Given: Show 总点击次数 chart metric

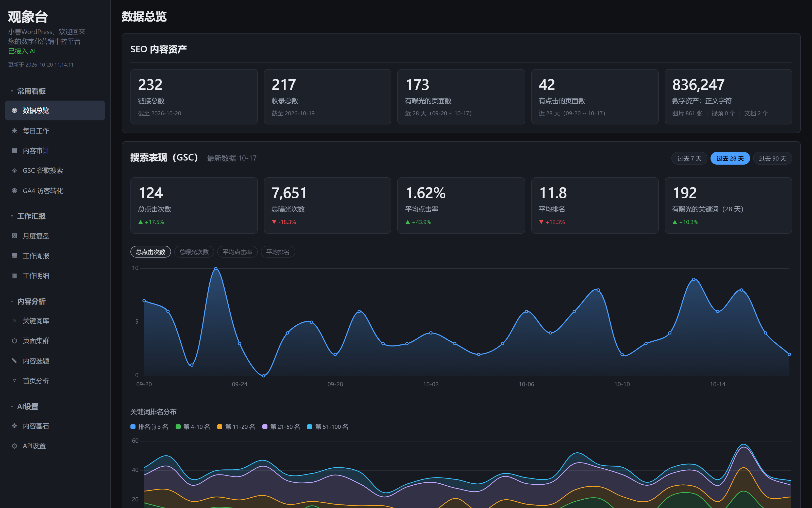Looking at the screenshot, I should pos(150,252).
